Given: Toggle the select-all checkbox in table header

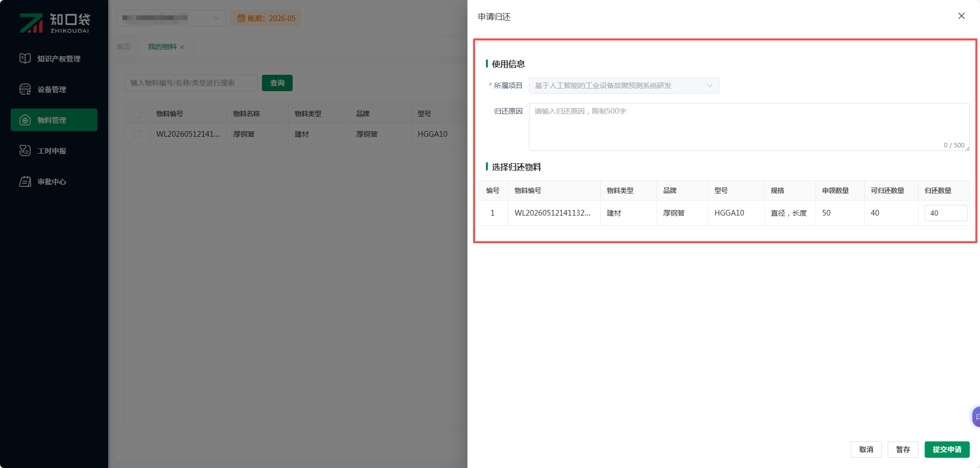Looking at the screenshot, I should [137, 114].
